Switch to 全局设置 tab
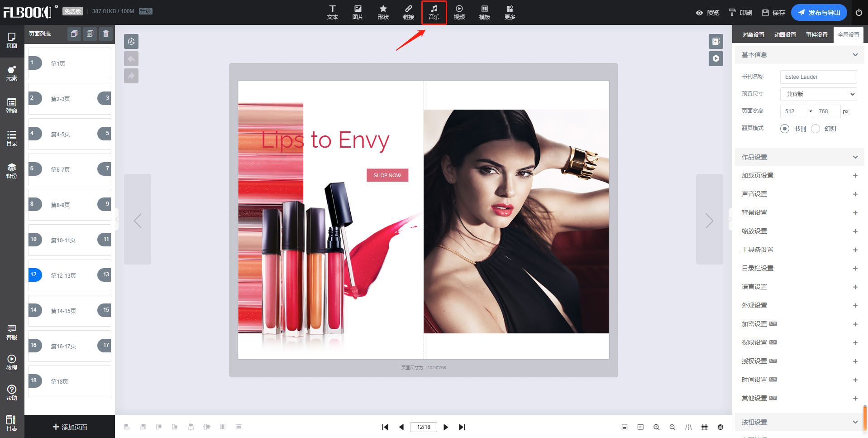Screen dimensions: 868x438 849,35
